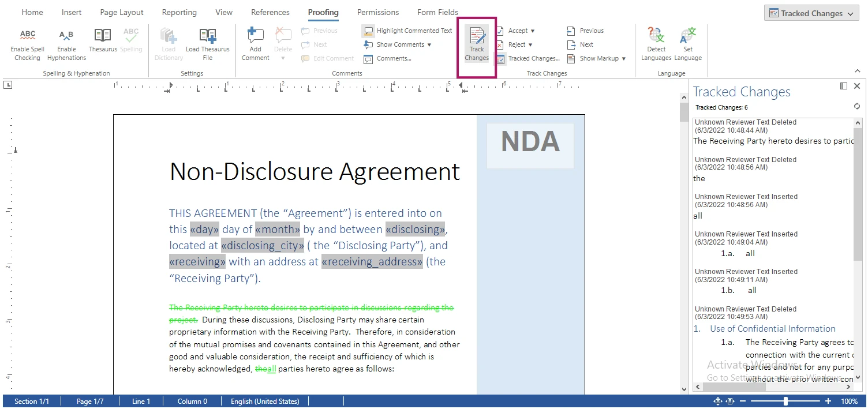The image size is (868, 409).
Task: Close the Tracked Changes side panel
Action: point(857,86)
